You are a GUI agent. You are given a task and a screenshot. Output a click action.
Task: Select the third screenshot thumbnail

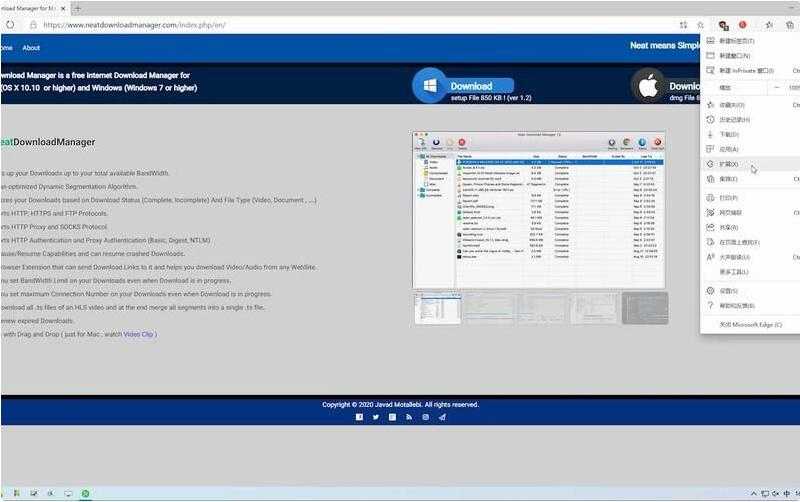tap(542, 308)
